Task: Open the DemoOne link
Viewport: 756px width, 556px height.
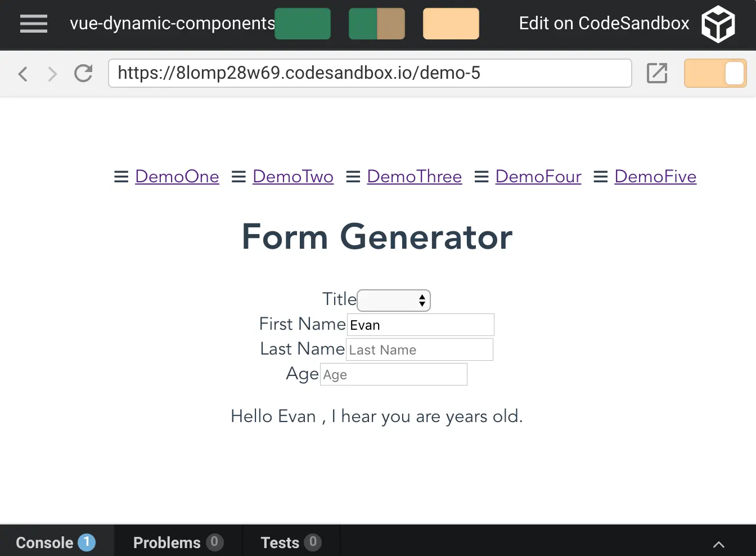Action: [x=177, y=177]
